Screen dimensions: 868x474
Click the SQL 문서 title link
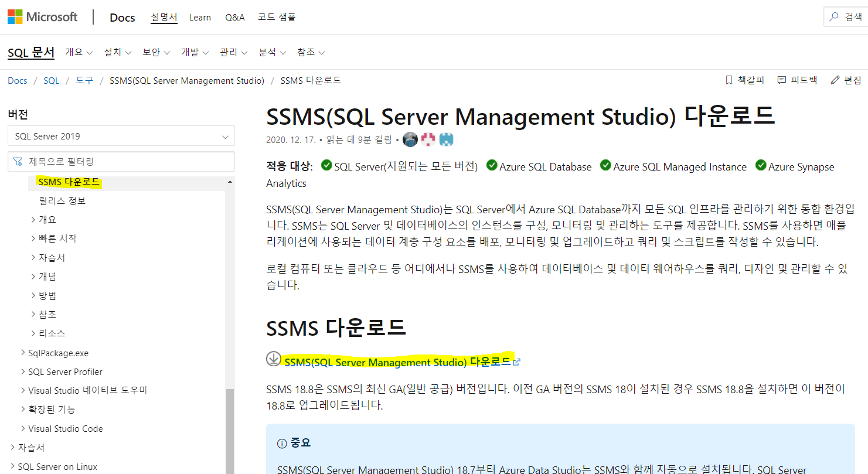coord(31,52)
